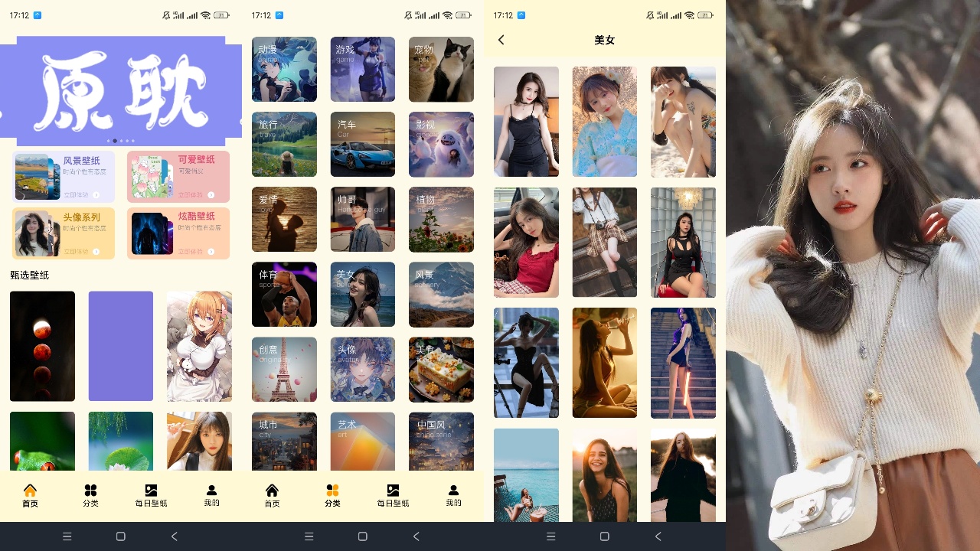Image resolution: width=980 pixels, height=551 pixels.
Task: Open 每日壁纸 icon on the home page navbar
Action: 151,491
